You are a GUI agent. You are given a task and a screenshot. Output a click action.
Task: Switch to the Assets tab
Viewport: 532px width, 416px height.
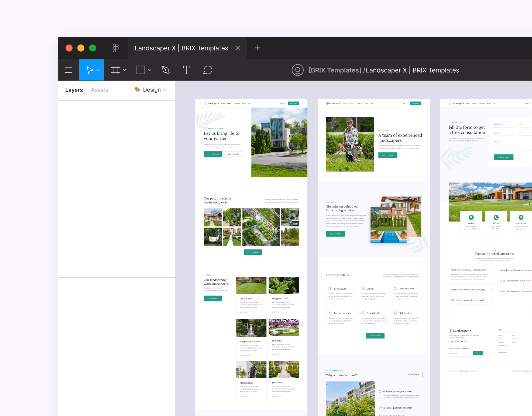click(x=99, y=90)
